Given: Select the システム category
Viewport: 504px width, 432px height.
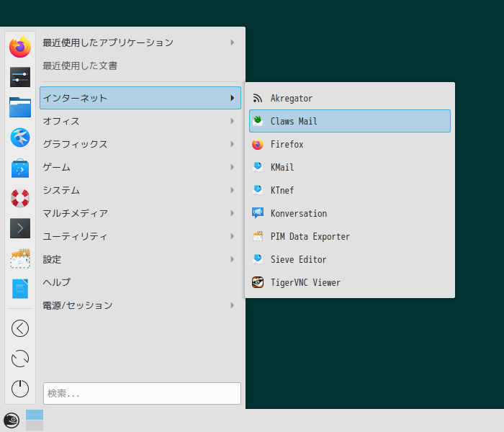Looking at the screenshot, I should click(x=140, y=190).
